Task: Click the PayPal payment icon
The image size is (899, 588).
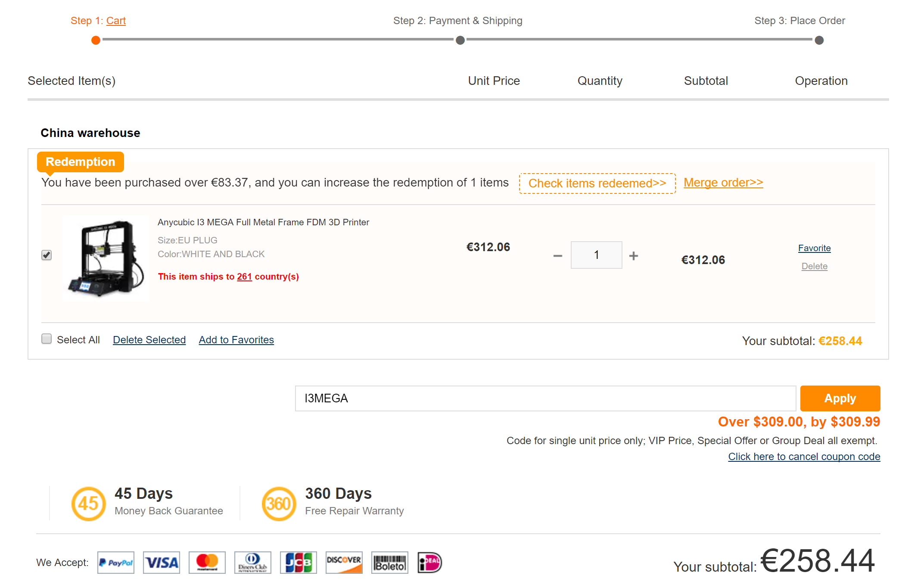Action: pos(115,562)
